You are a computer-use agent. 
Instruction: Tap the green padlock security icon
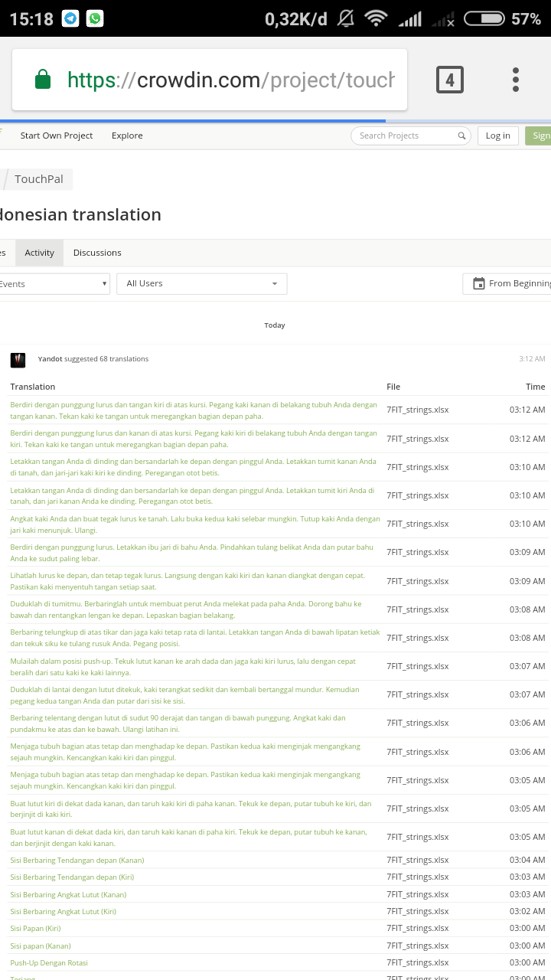coord(43,80)
